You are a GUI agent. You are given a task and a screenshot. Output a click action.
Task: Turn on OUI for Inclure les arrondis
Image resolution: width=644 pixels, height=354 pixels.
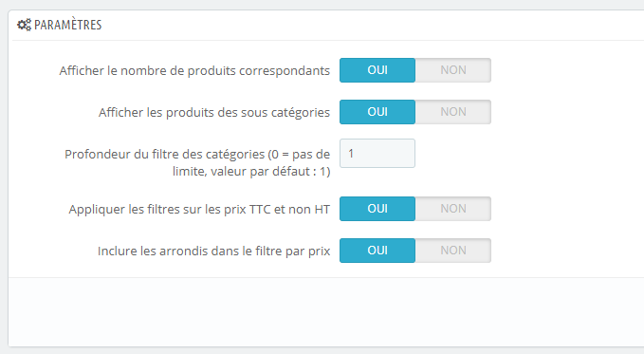[x=377, y=251]
